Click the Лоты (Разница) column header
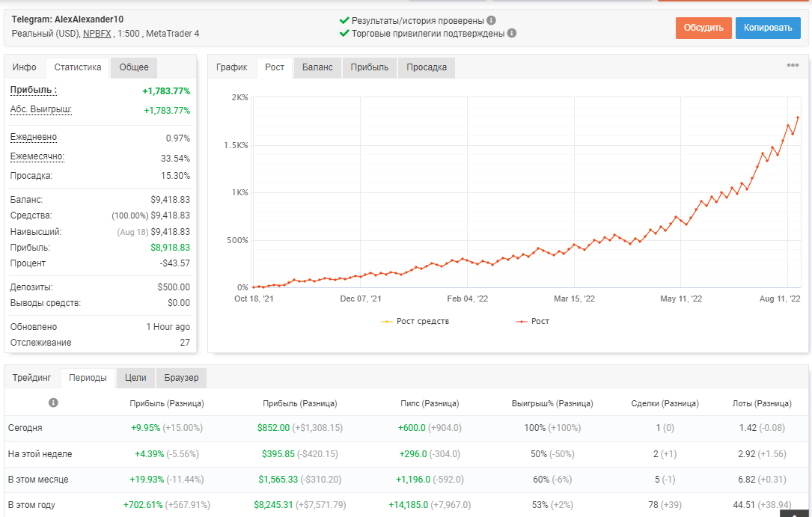Screen dimensions: 812x517 (x=762, y=404)
